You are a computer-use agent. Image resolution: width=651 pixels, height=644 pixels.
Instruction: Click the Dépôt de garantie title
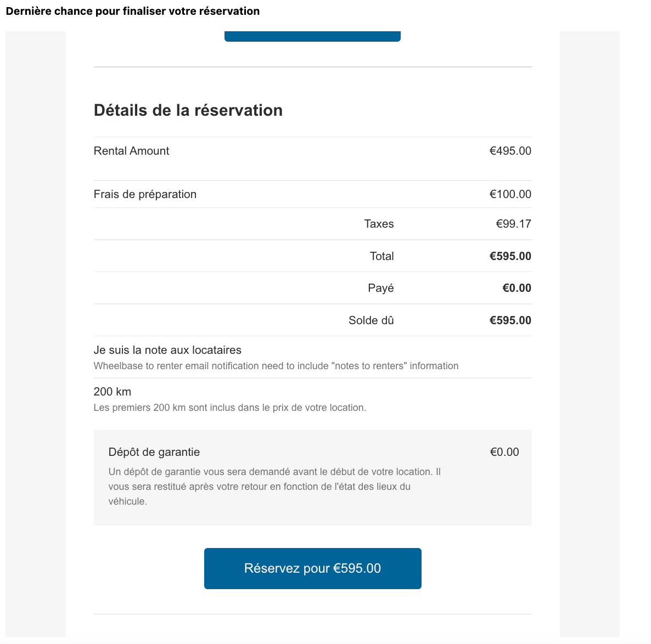pyautogui.click(x=154, y=452)
